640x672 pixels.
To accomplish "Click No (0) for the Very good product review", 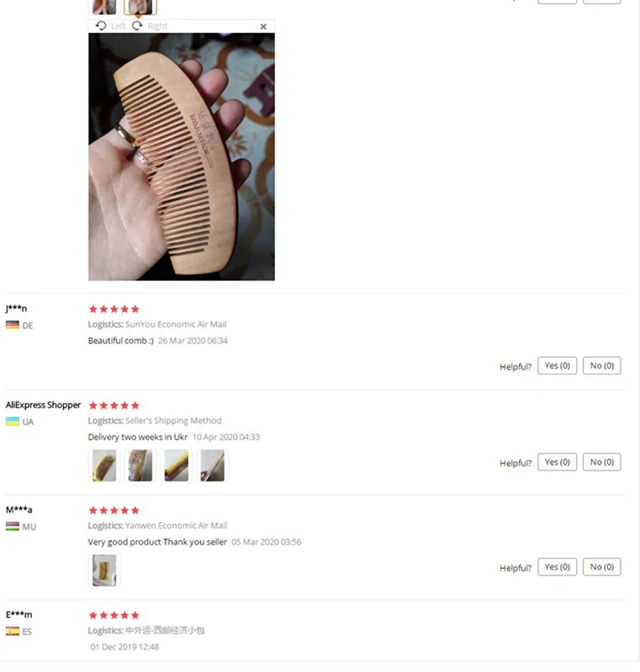I will coord(602,567).
